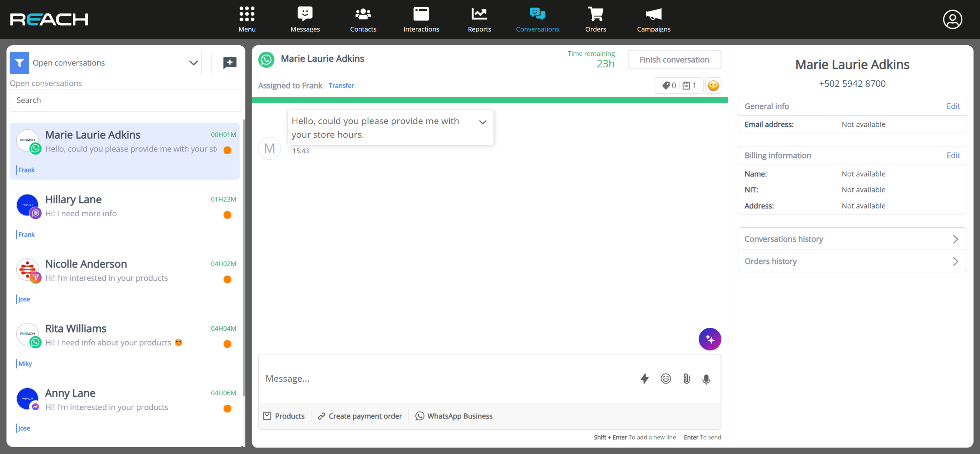Expand the message options chevron

click(x=483, y=122)
